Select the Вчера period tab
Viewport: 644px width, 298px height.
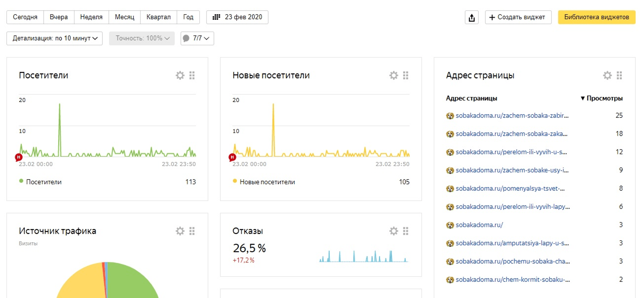click(x=59, y=17)
